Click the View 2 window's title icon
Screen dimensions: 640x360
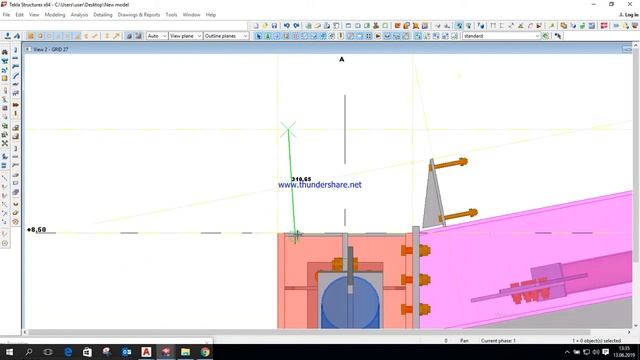pos(28,49)
